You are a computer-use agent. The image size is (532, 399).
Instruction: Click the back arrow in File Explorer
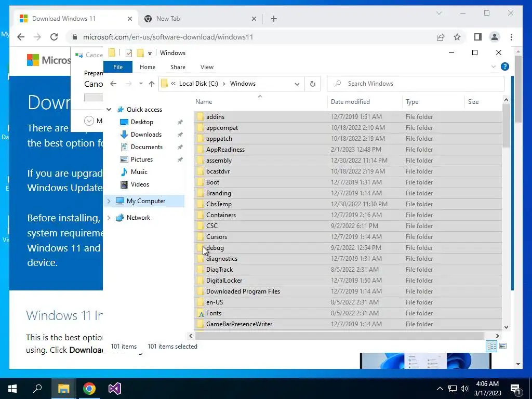[x=113, y=84]
